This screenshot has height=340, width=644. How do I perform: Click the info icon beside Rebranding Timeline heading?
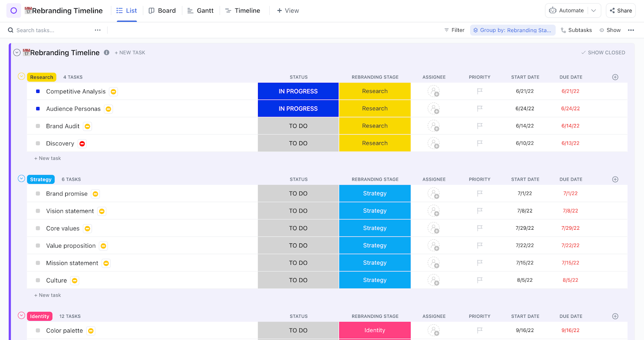point(107,52)
